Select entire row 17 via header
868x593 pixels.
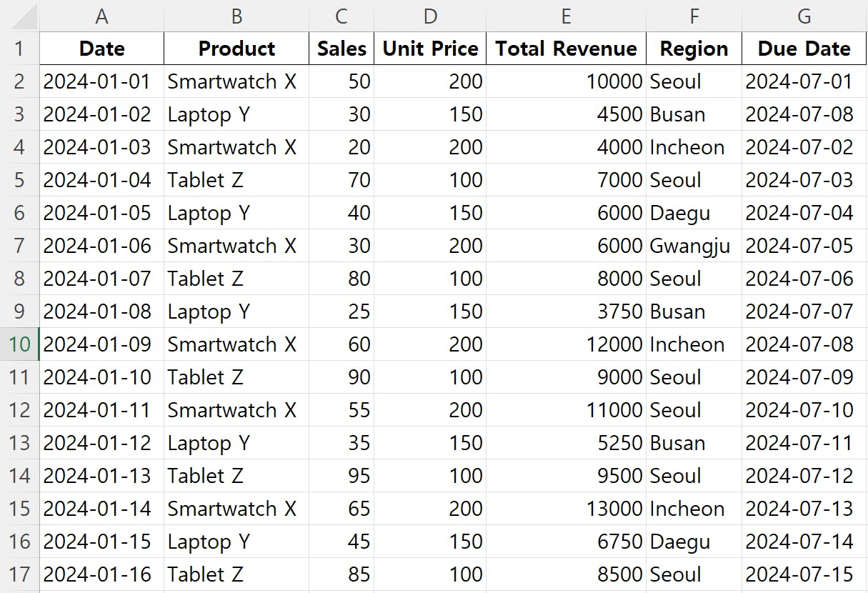pos(19,574)
